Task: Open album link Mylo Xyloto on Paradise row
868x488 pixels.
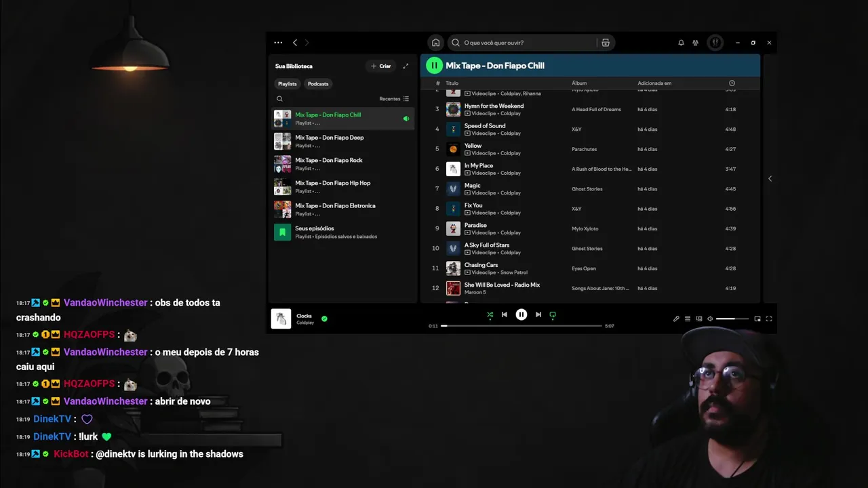Action: [585, 228]
